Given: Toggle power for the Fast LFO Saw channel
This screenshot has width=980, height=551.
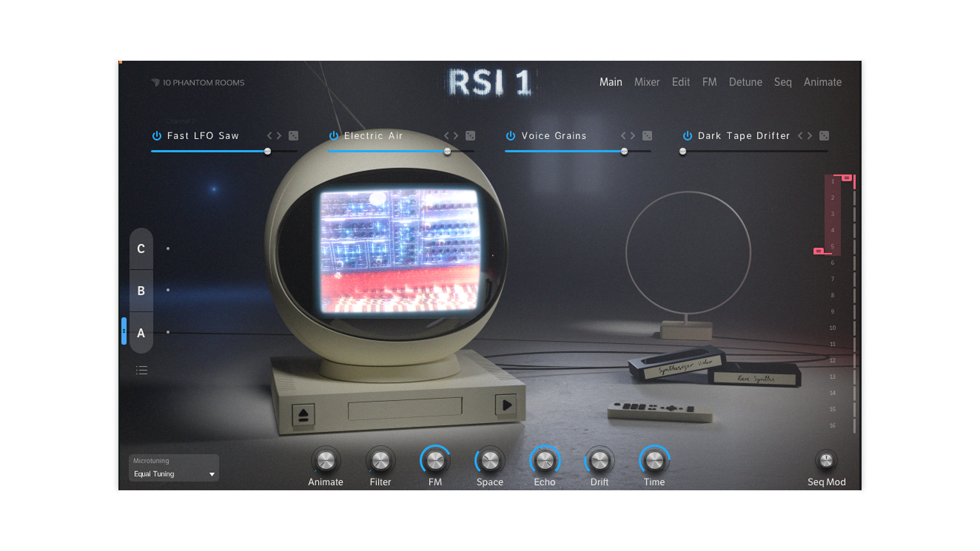Looking at the screenshot, I should coord(156,136).
